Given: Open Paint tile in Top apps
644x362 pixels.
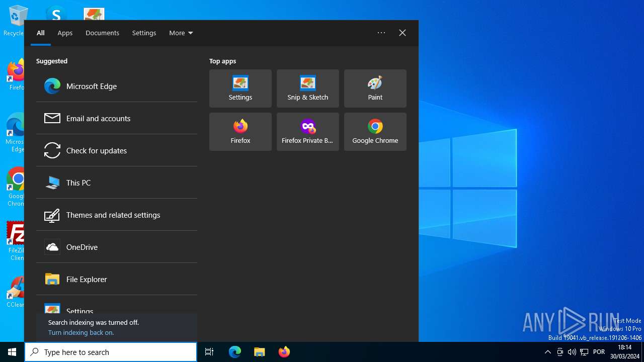Looking at the screenshot, I should pyautogui.click(x=375, y=88).
